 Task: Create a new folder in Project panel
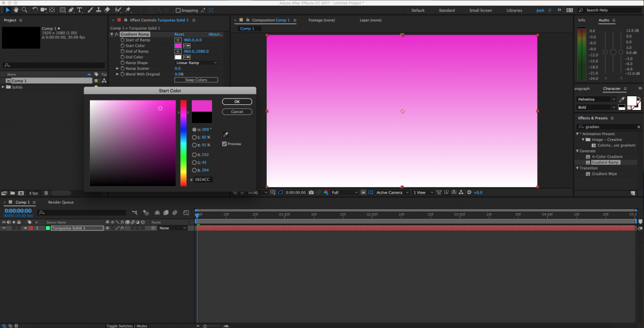pos(13,193)
